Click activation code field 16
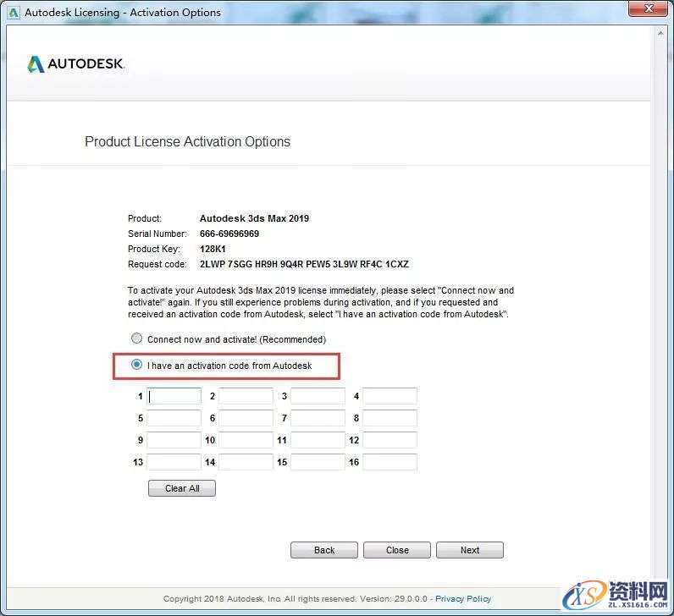 (x=390, y=462)
